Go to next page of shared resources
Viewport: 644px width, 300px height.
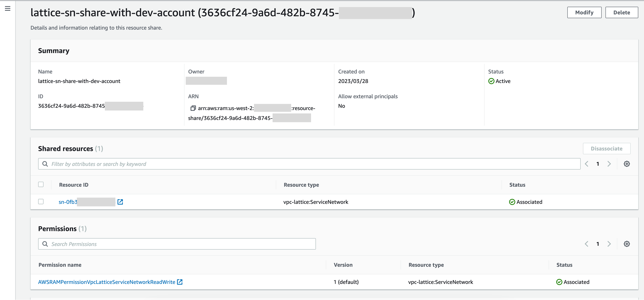609,164
